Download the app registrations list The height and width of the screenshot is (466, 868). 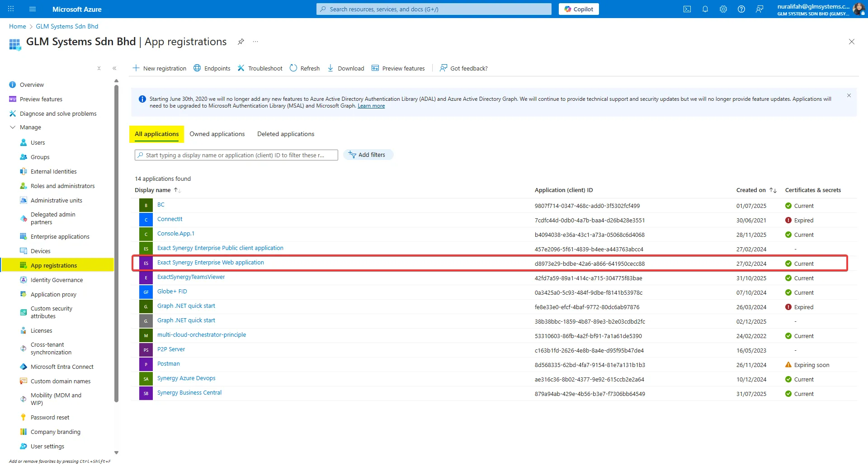point(346,68)
